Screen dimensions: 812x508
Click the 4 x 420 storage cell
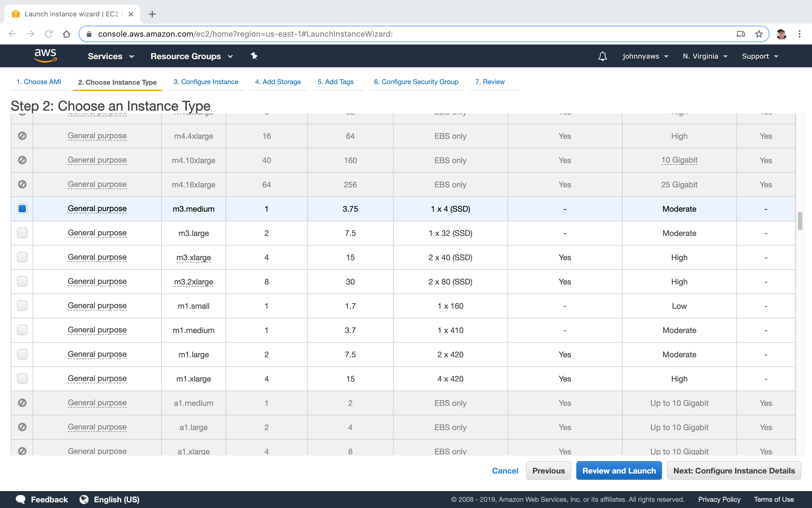(x=450, y=379)
